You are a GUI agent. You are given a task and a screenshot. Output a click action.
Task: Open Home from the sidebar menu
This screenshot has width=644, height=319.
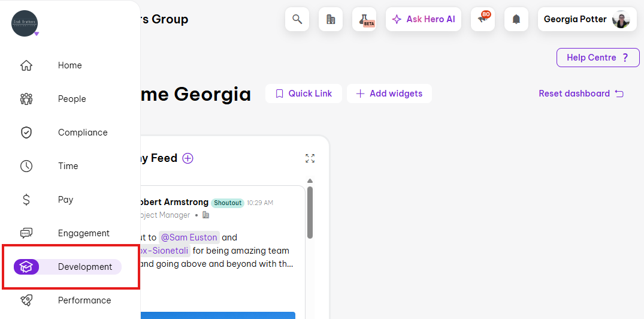pos(70,65)
